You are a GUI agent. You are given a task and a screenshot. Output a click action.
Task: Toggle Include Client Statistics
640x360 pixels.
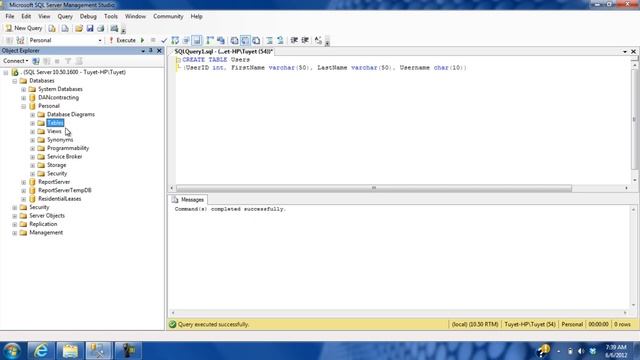pos(221,40)
